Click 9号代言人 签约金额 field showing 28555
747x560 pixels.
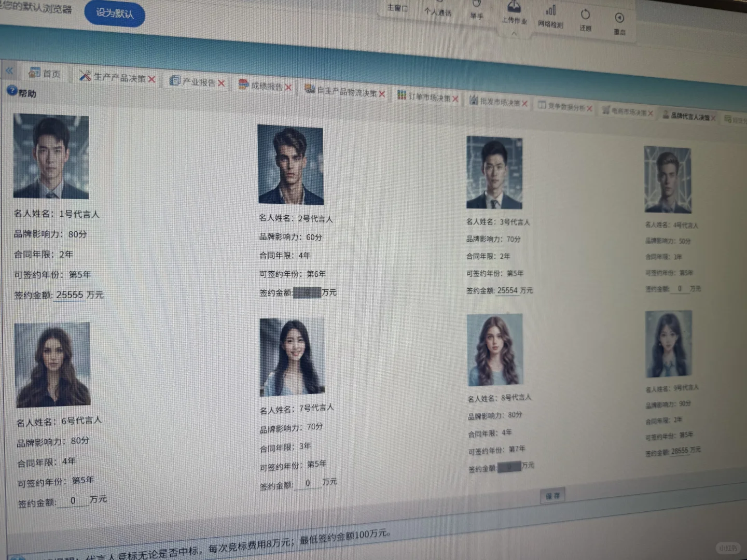[x=680, y=451]
